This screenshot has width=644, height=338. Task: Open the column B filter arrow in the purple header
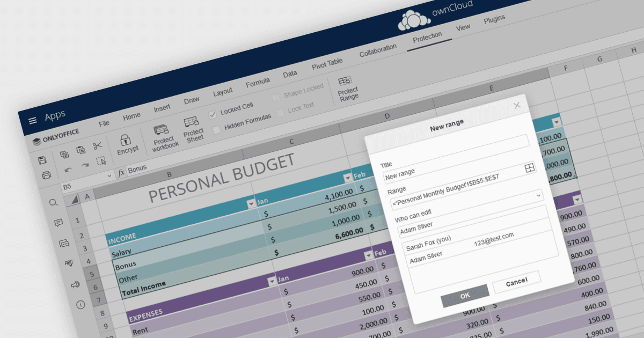tap(272, 282)
